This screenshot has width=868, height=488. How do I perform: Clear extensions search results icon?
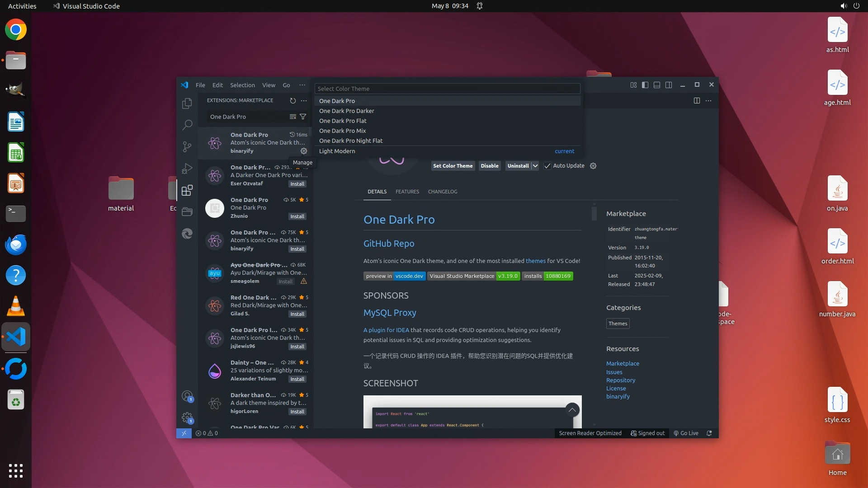pyautogui.click(x=292, y=117)
